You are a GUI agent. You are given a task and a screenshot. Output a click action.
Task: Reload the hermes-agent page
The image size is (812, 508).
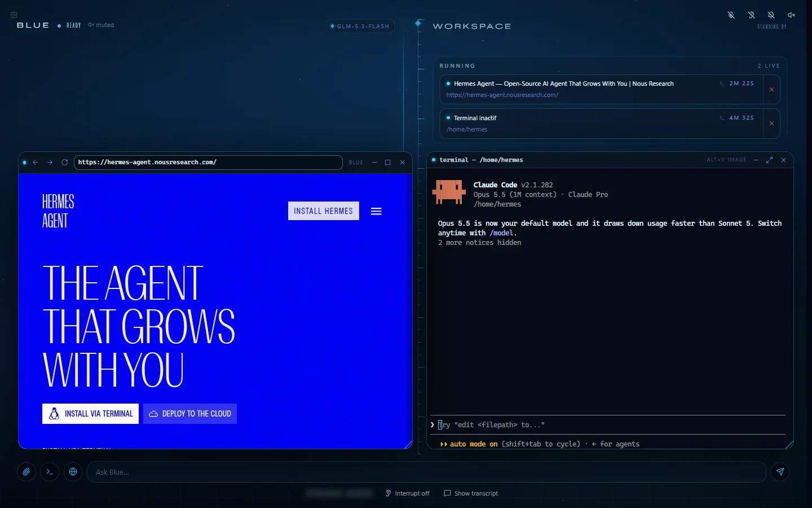coord(64,163)
